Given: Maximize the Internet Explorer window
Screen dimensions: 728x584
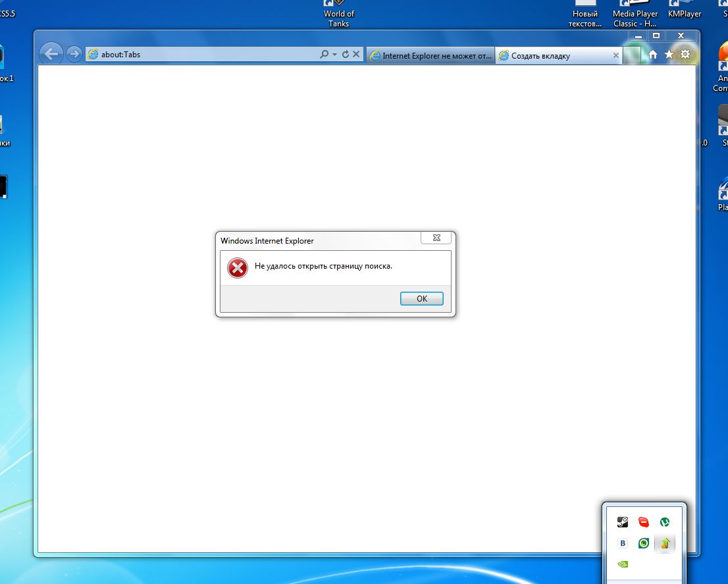Looking at the screenshot, I should [x=656, y=36].
